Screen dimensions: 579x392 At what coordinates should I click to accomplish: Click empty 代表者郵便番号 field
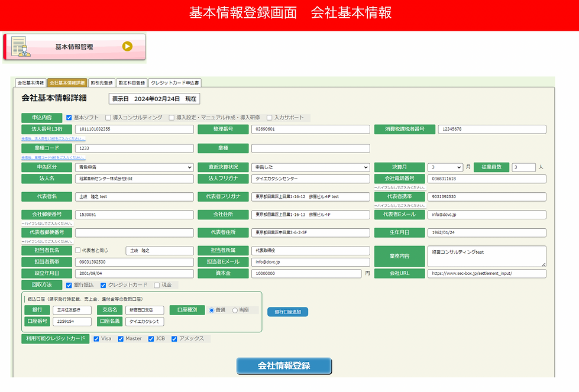tap(134, 233)
